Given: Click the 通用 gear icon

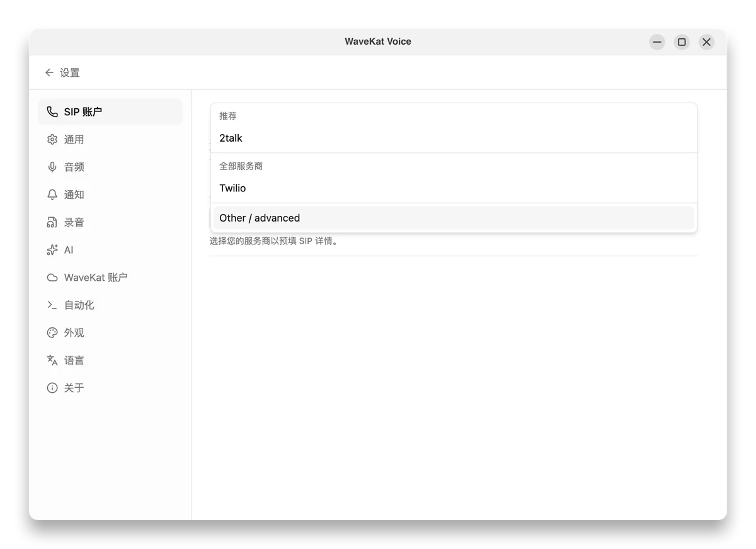Looking at the screenshot, I should tap(52, 140).
